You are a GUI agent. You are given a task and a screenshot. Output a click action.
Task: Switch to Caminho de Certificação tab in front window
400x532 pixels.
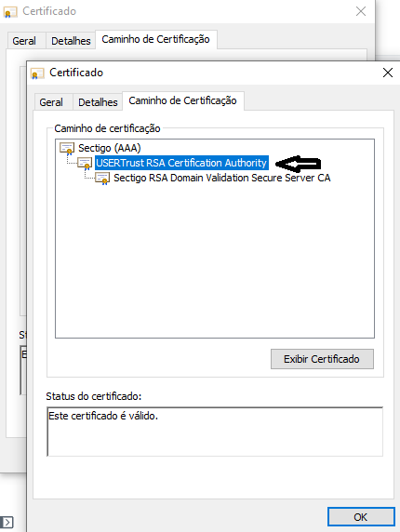click(183, 100)
